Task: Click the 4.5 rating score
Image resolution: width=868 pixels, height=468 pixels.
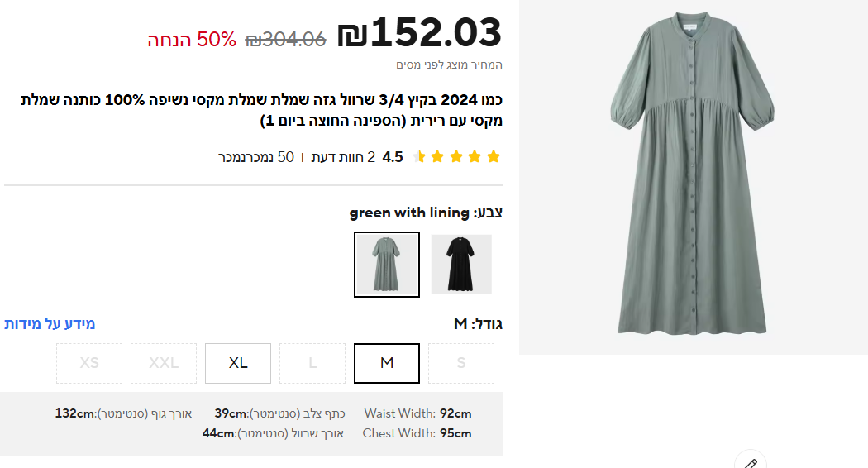Action: click(x=393, y=157)
